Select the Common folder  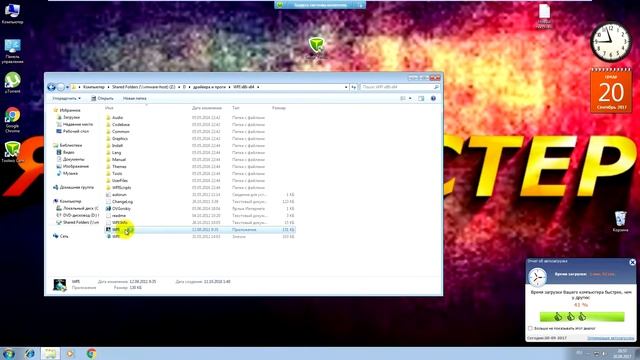pos(121,131)
